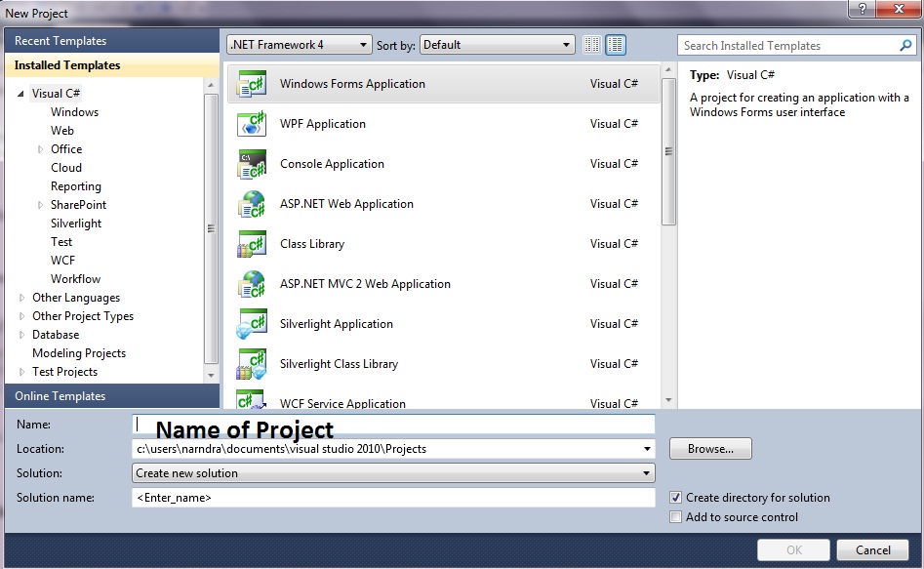Click the category tree scrollbar thumb
Screen dimensions: 924x569
click(211, 228)
